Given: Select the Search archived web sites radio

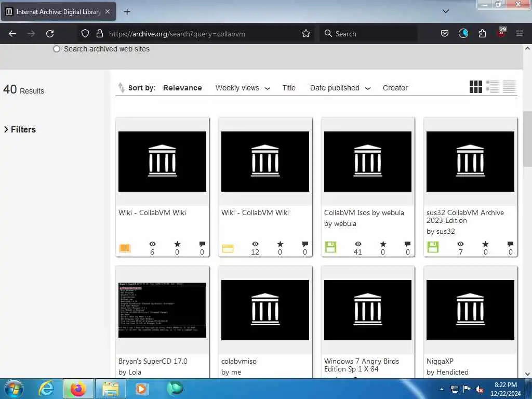Looking at the screenshot, I should pos(57,49).
